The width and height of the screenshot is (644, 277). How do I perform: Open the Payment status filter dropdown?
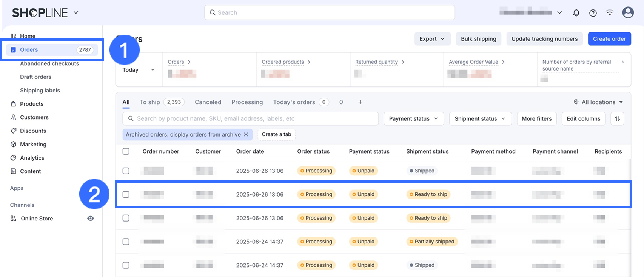pos(413,118)
